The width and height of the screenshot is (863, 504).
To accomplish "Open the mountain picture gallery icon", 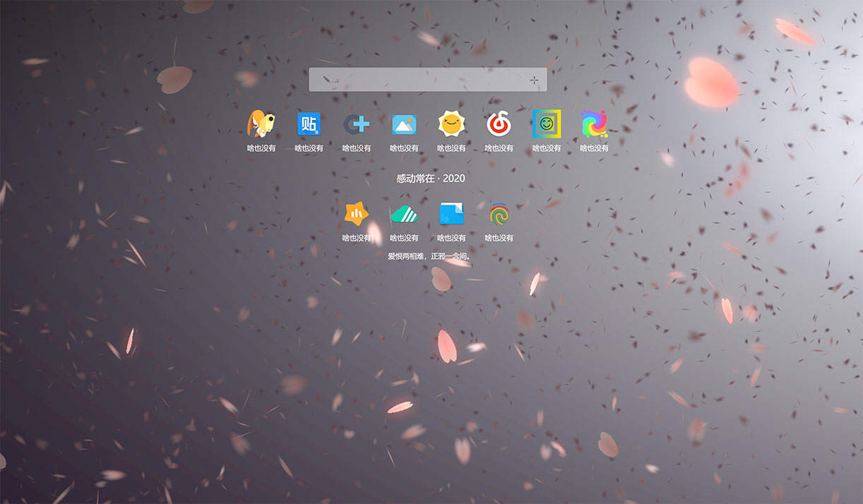I will click(x=404, y=124).
